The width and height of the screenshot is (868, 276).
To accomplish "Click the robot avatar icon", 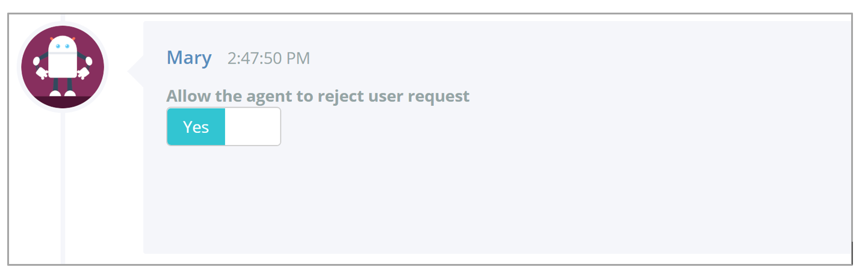I will pyautogui.click(x=63, y=67).
